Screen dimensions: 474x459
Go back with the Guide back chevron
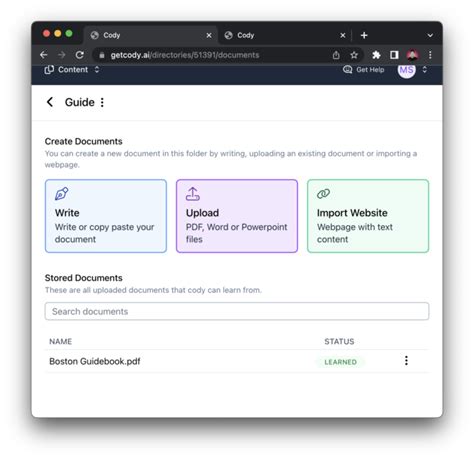pyautogui.click(x=50, y=102)
